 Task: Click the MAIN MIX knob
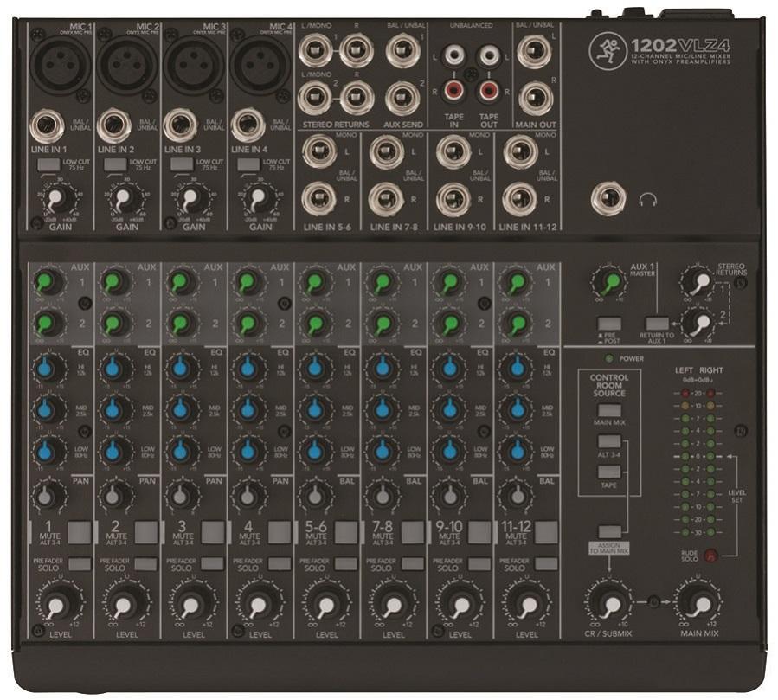coord(698,601)
